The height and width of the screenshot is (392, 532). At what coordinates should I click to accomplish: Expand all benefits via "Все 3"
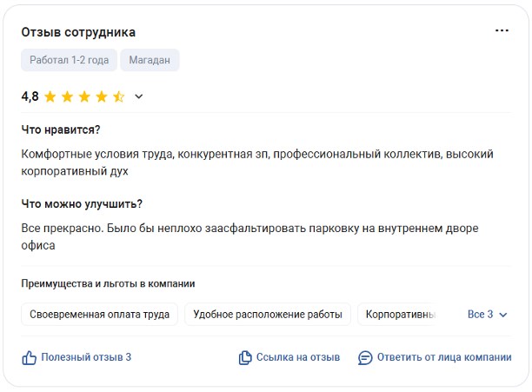[487, 315]
